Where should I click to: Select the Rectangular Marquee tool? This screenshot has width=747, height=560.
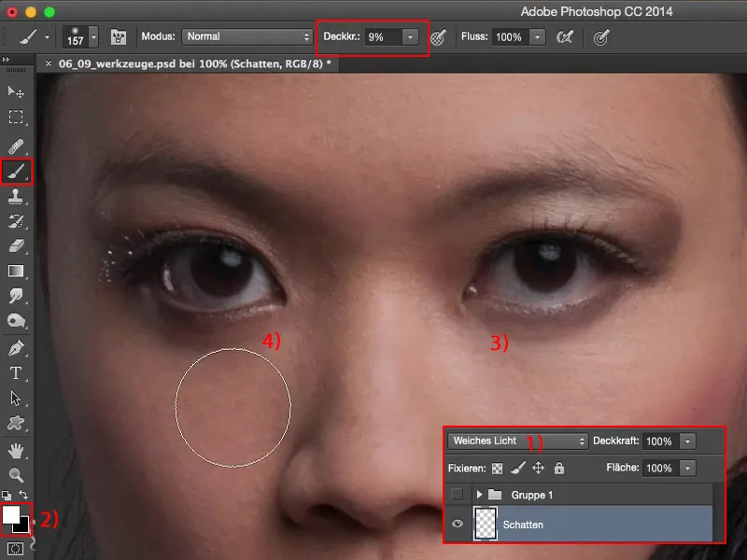point(16,118)
